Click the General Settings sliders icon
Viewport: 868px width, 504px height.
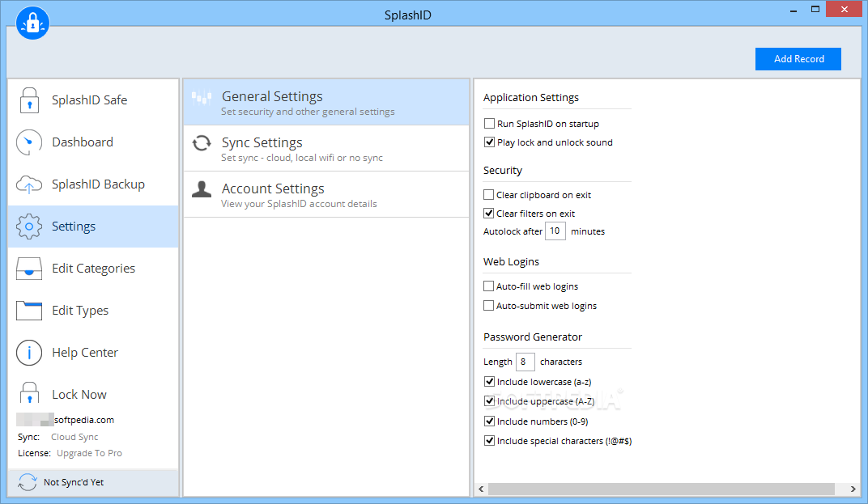pos(202,98)
